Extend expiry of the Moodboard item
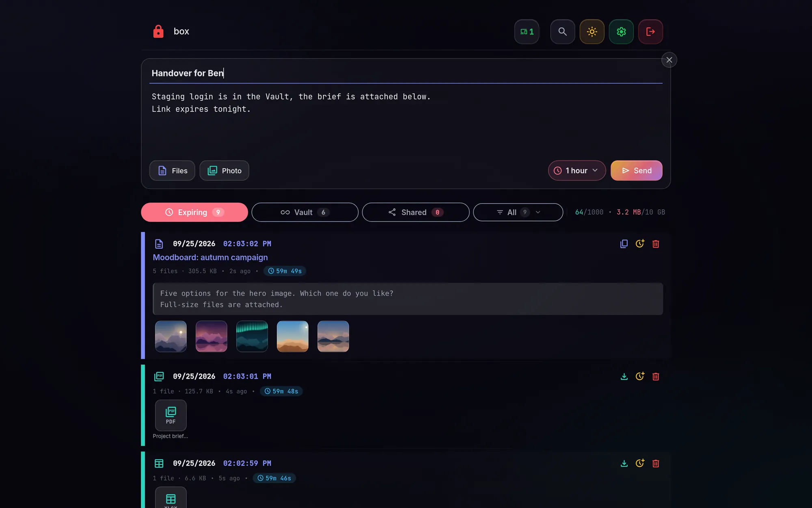The width and height of the screenshot is (812, 508). [x=640, y=244]
